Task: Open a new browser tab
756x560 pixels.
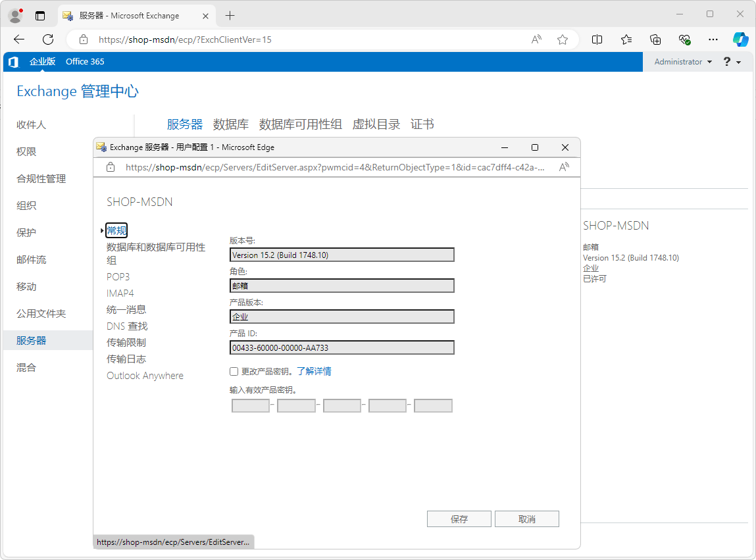Action: click(x=230, y=16)
